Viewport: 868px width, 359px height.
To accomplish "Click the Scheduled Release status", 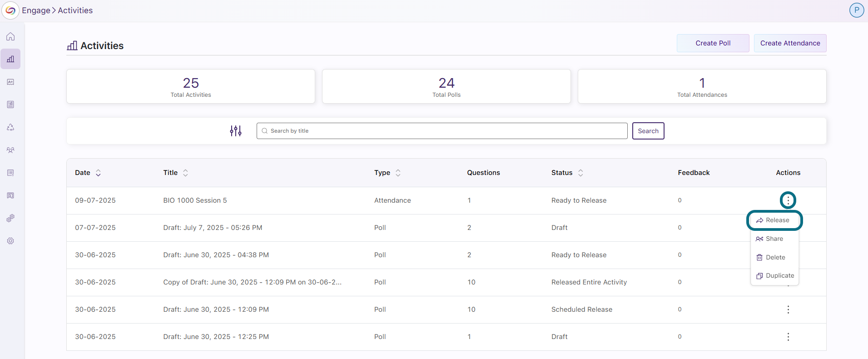I will click(x=582, y=309).
